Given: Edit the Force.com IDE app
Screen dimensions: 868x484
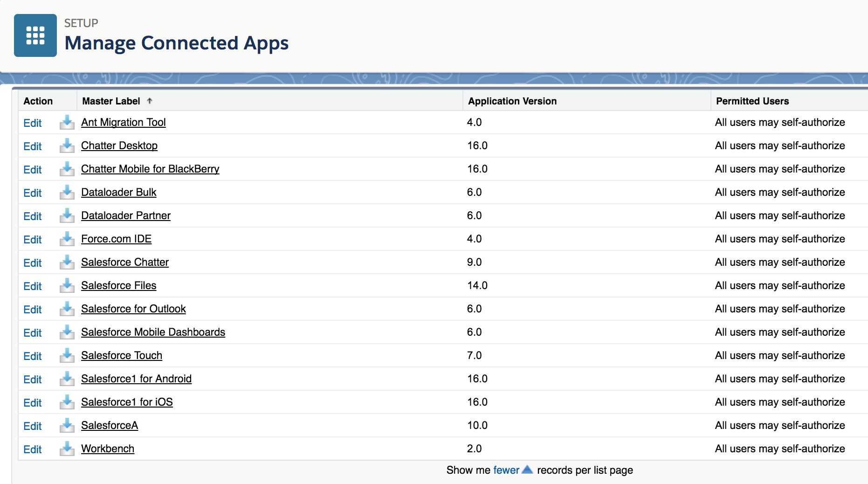Looking at the screenshot, I should (x=33, y=240).
